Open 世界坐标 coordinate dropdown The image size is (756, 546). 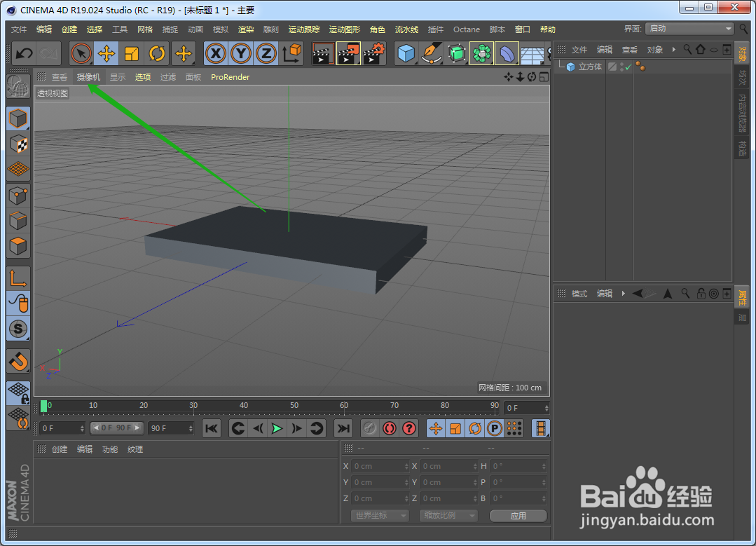[380, 516]
